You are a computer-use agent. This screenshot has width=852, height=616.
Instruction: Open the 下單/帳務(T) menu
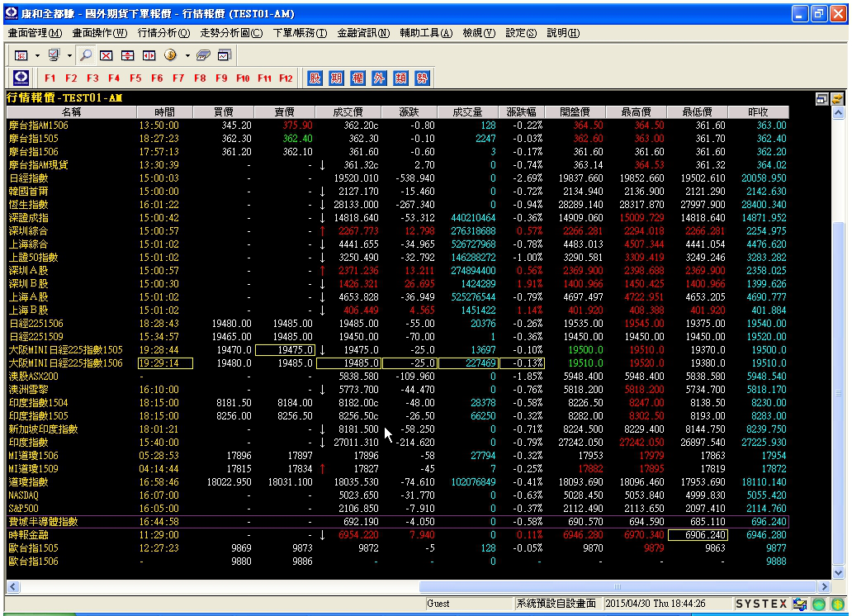[300, 33]
